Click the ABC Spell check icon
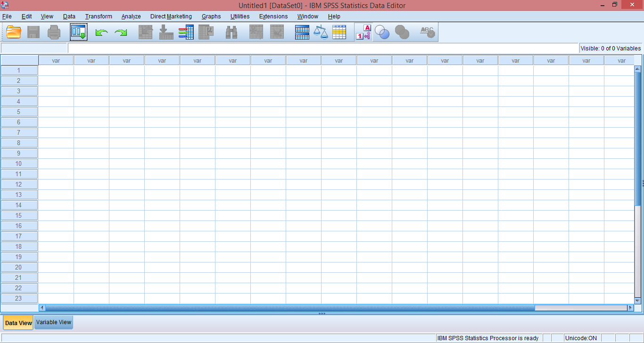 pos(428,32)
